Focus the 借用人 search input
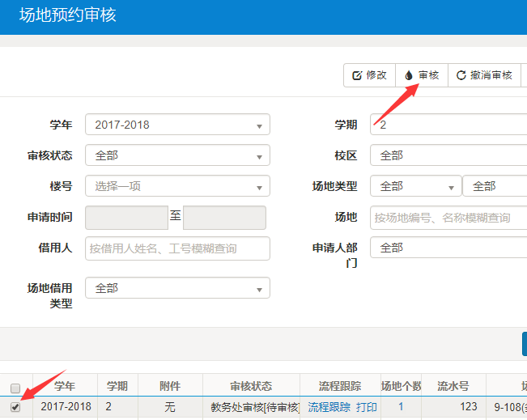Viewport: 527px width, 420px height. [177, 248]
